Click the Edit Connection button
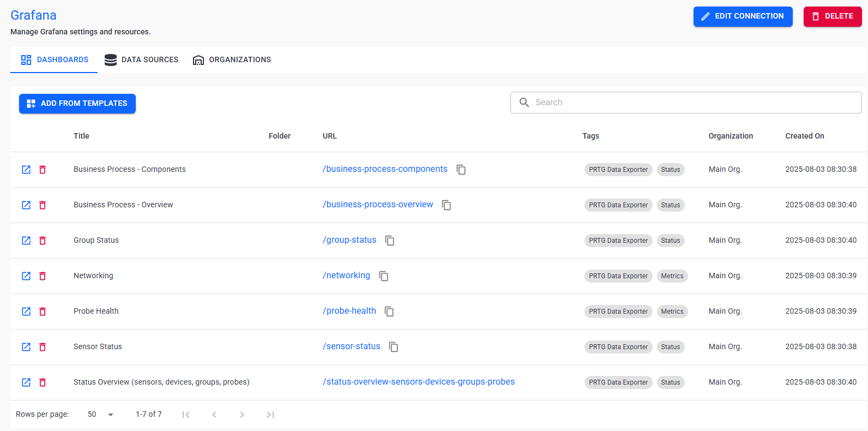 (x=743, y=16)
